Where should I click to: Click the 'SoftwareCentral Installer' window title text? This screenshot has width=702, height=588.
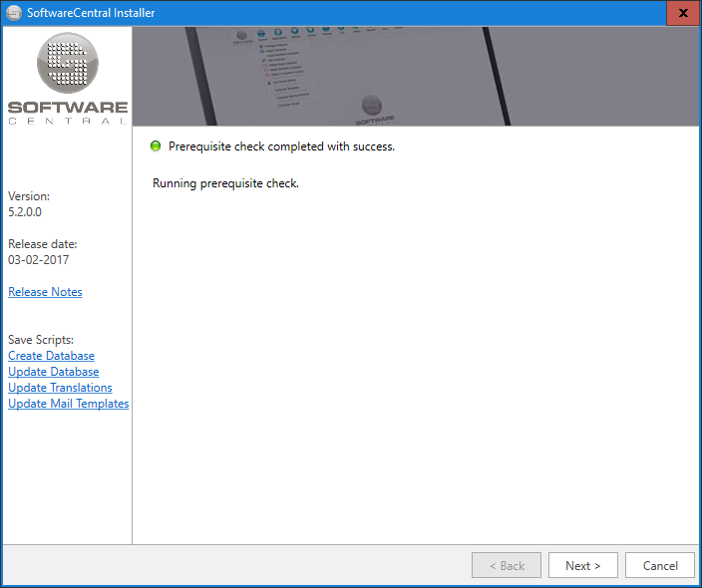(x=91, y=13)
